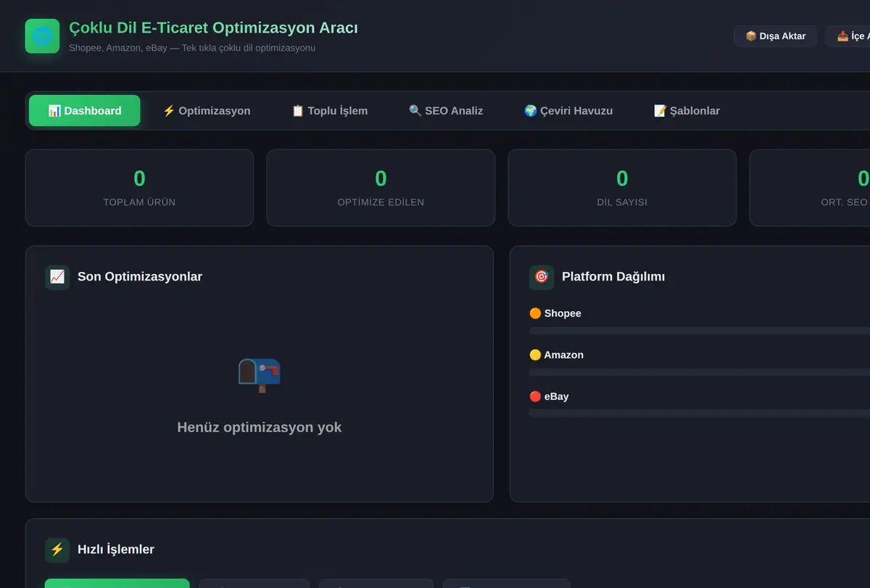Click the Amazon distribution progress bar
This screenshot has height=588, width=870.
700,372
